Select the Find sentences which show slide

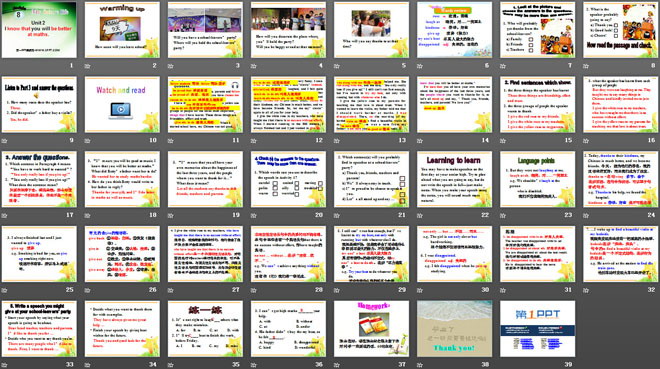pos(538,104)
